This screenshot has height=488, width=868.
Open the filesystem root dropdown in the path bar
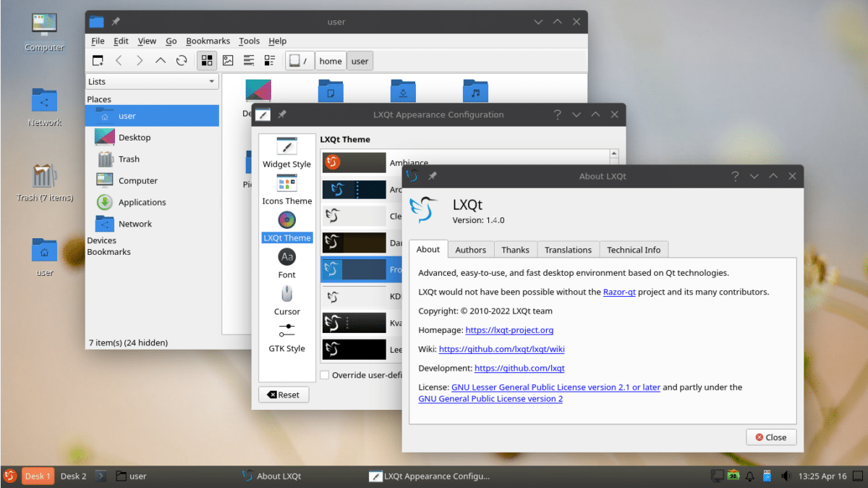(299, 60)
